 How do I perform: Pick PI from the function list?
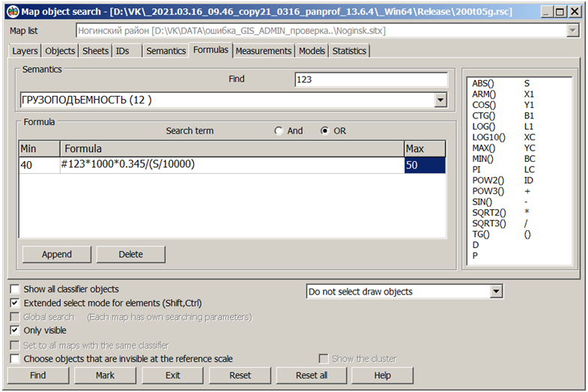[476, 169]
